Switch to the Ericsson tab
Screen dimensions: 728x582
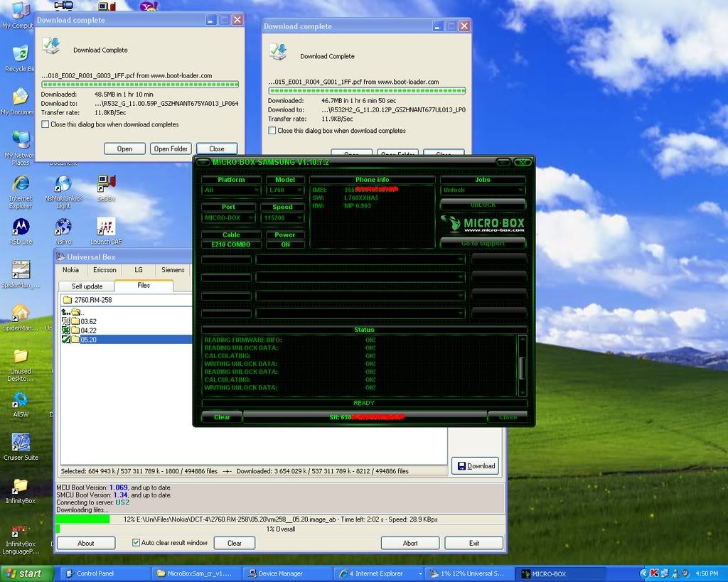105,270
